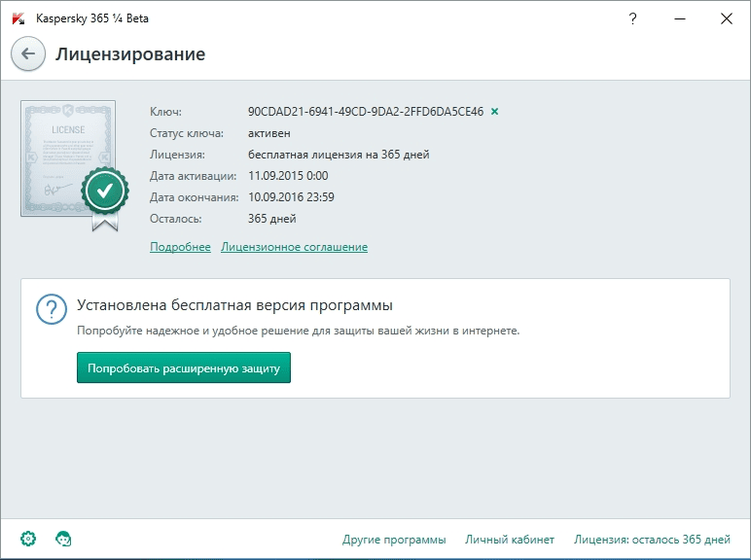Click the license certificate image
Image resolution: width=751 pixels, height=560 pixels.
coord(75,165)
